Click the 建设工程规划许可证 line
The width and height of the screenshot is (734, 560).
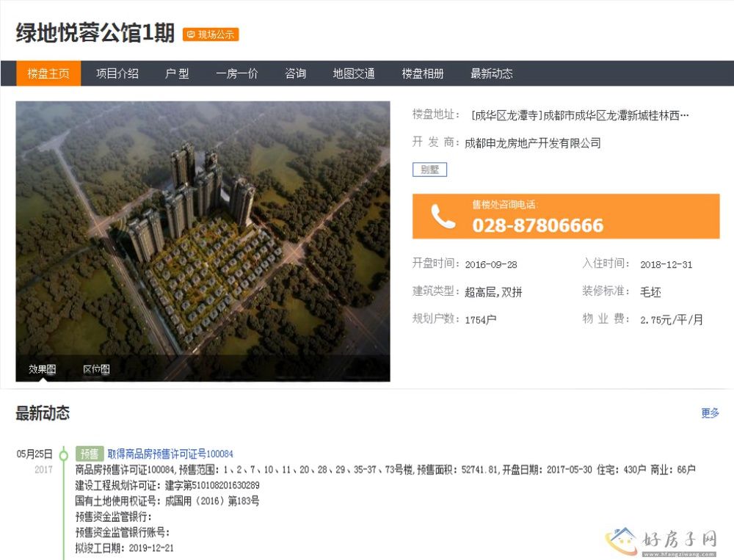[x=167, y=485]
